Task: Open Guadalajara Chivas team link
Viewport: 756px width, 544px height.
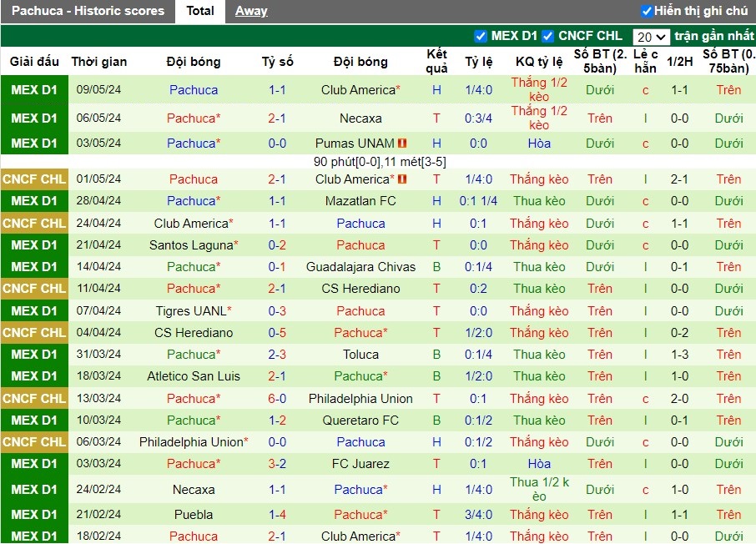Action: [360, 267]
